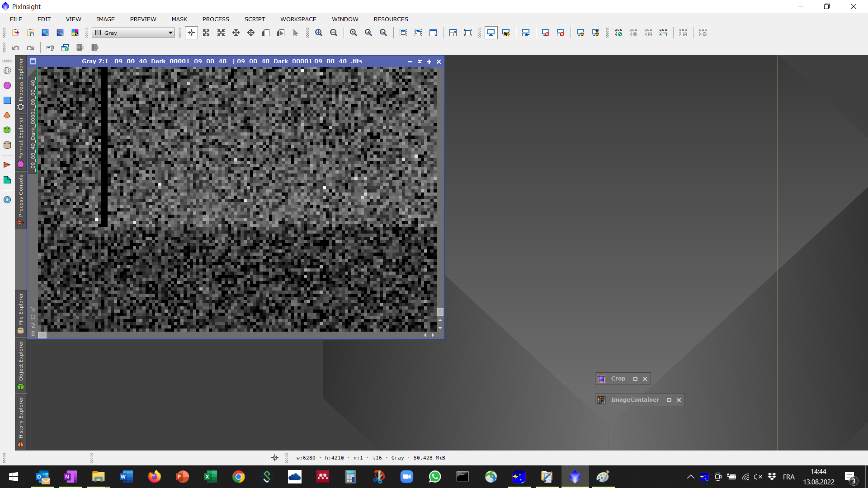Click the process icons grid with green arrow

click(618, 33)
